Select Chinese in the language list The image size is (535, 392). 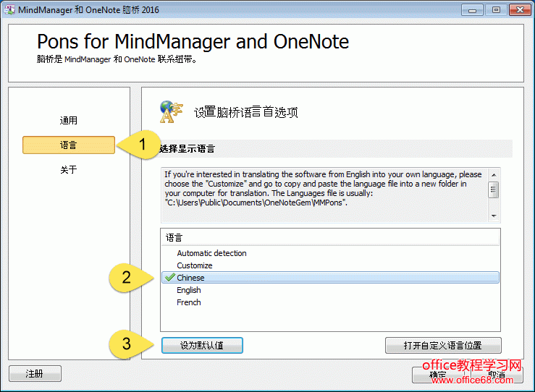(330, 278)
